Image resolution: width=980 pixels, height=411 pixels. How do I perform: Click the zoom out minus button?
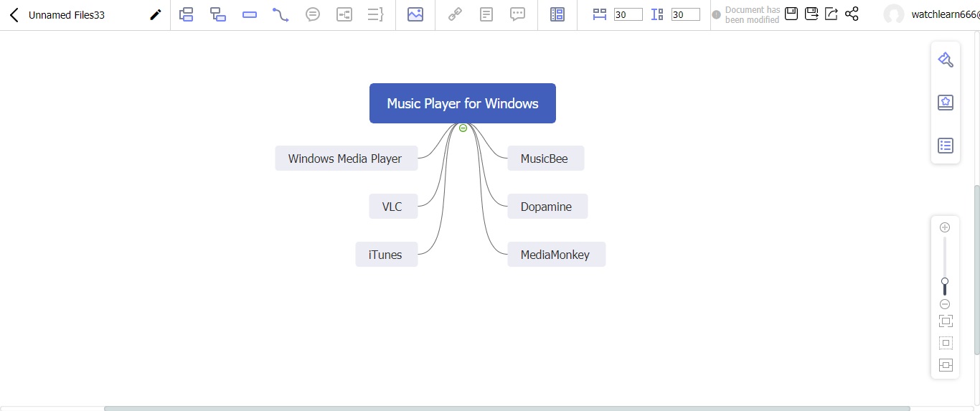[x=945, y=304]
